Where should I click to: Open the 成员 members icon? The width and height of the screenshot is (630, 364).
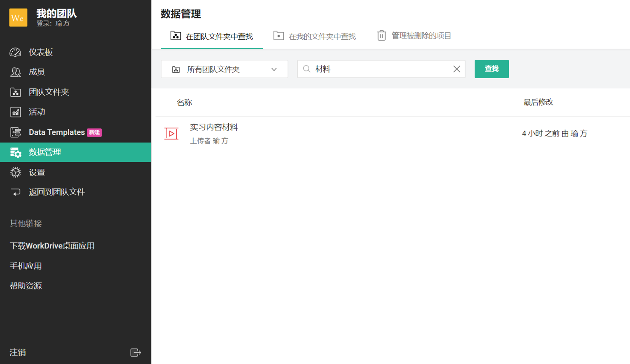[15, 72]
